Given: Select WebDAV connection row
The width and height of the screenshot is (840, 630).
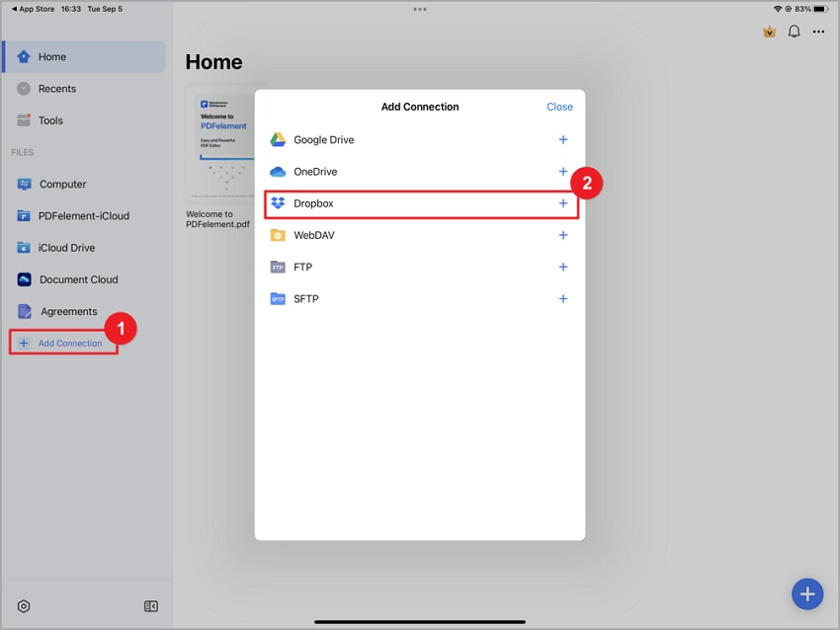Looking at the screenshot, I should coord(420,235).
